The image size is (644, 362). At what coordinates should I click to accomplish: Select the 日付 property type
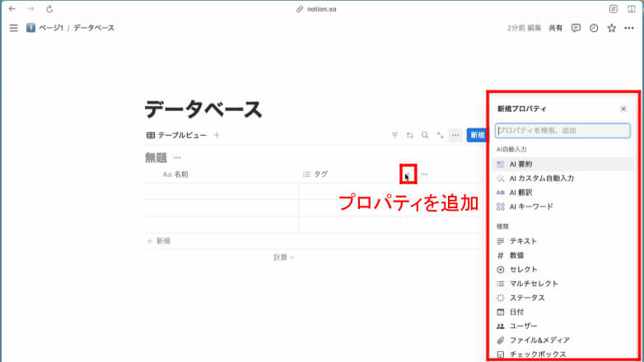click(x=563, y=312)
